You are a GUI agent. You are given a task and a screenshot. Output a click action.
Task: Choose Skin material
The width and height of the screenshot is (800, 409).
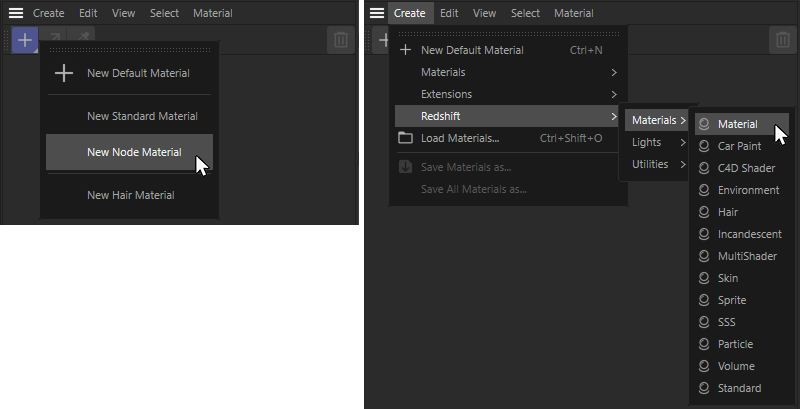742,278
